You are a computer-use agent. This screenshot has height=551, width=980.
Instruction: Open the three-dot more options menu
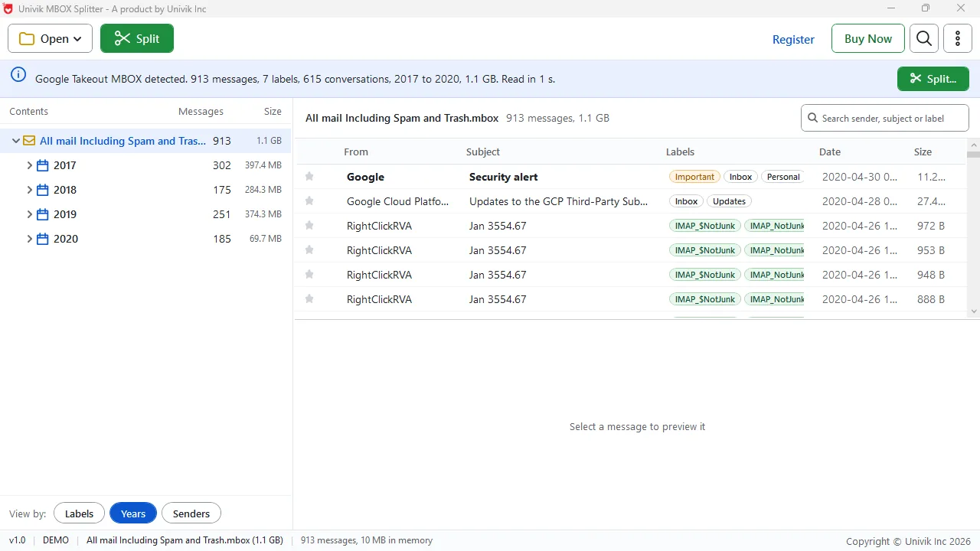click(958, 39)
